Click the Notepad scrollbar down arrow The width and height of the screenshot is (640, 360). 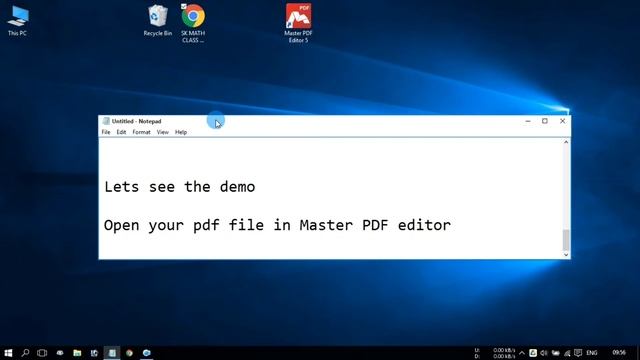[566, 255]
